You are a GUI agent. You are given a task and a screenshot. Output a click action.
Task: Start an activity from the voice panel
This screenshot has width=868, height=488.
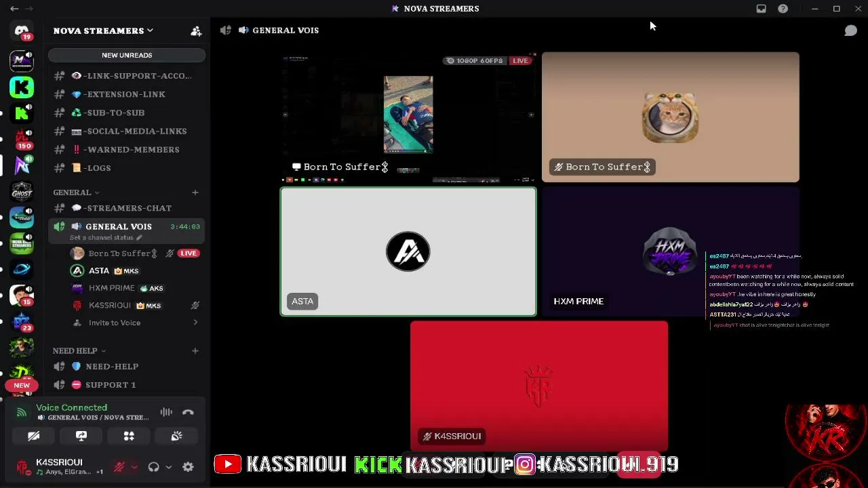point(129,436)
